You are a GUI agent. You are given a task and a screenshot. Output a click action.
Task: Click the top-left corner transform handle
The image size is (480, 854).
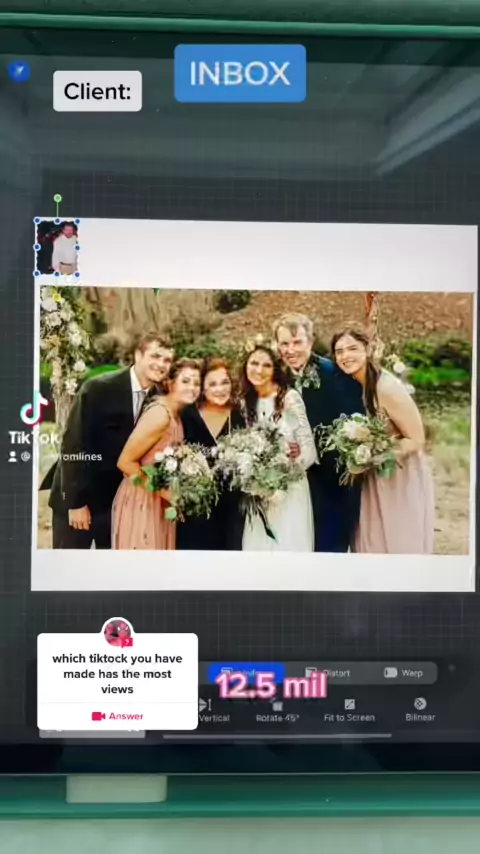pos(37,221)
